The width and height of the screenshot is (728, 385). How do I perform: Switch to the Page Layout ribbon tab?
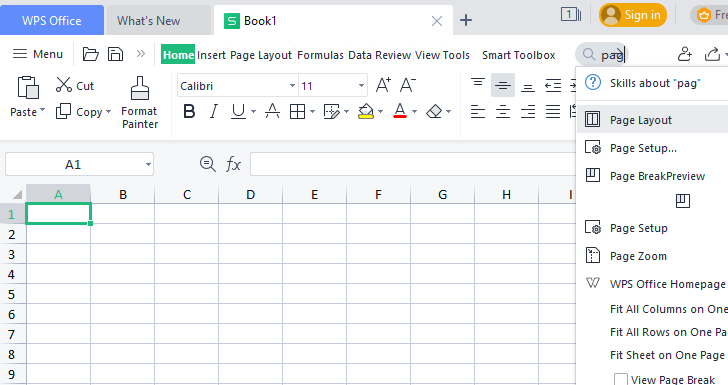pyautogui.click(x=261, y=55)
